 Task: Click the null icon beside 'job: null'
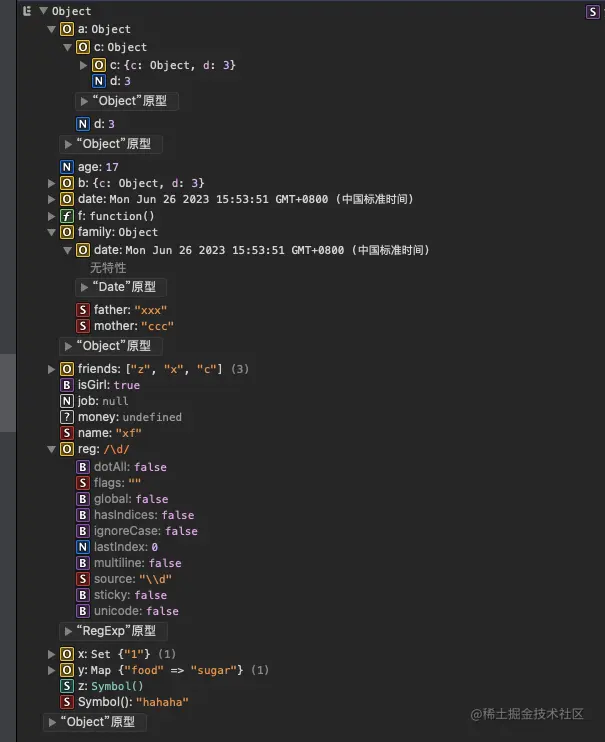pyautogui.click(x=67, y=401)
